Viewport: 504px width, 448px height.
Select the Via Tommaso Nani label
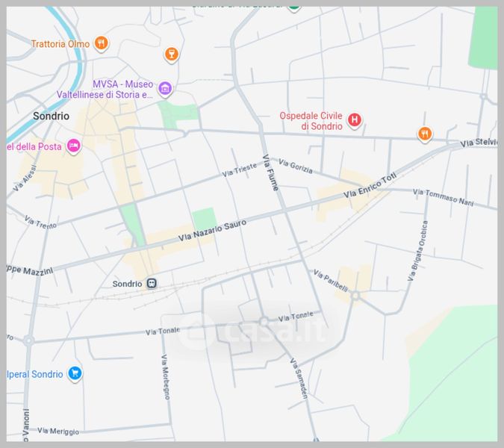(x=444, y=197)
